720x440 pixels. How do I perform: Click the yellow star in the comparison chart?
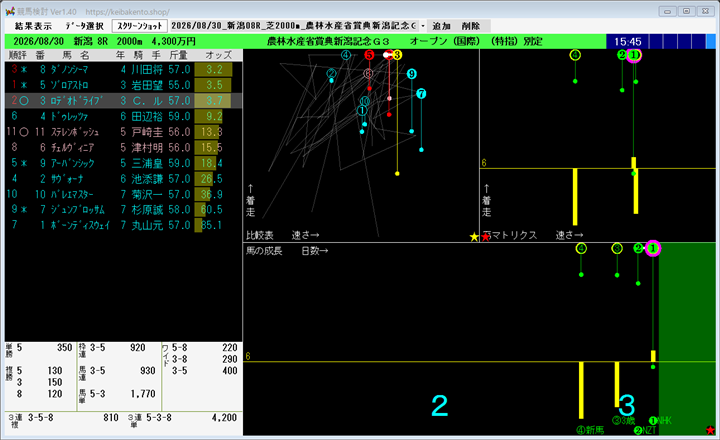coord(474,237)
